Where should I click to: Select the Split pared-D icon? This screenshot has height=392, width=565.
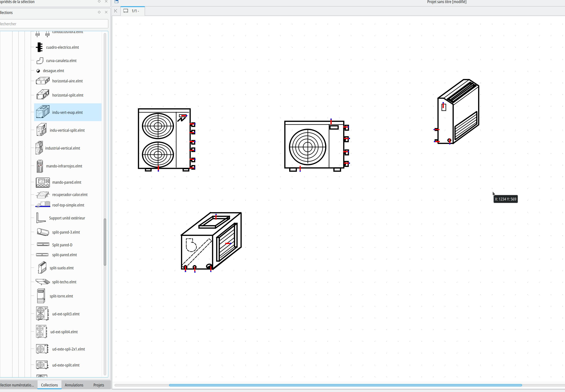43,244
